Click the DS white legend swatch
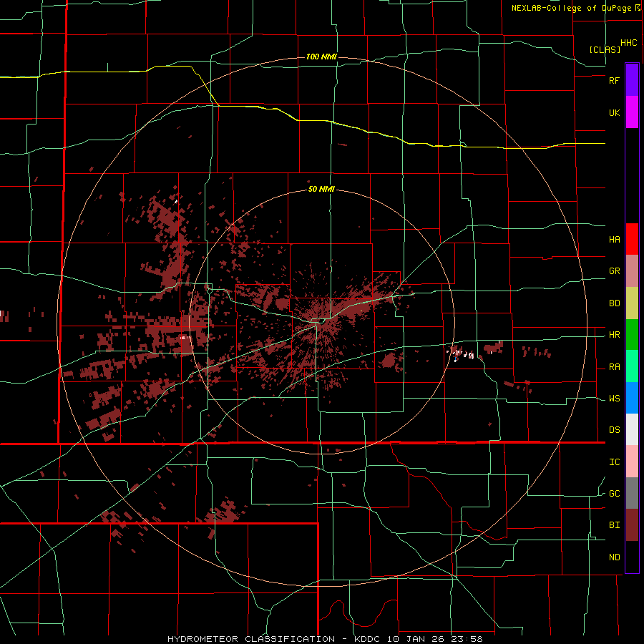This screenshot has height=644, width=644. coord(632,429)
